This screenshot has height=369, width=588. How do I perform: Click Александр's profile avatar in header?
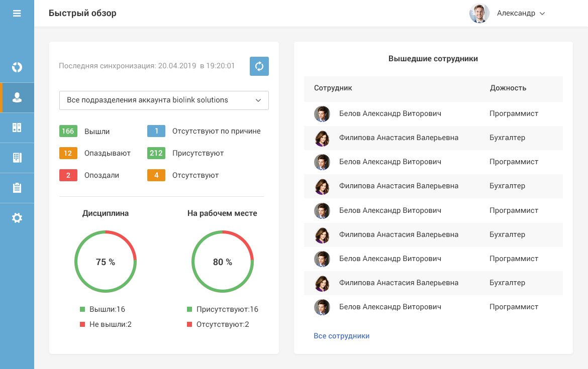(479, 14)
